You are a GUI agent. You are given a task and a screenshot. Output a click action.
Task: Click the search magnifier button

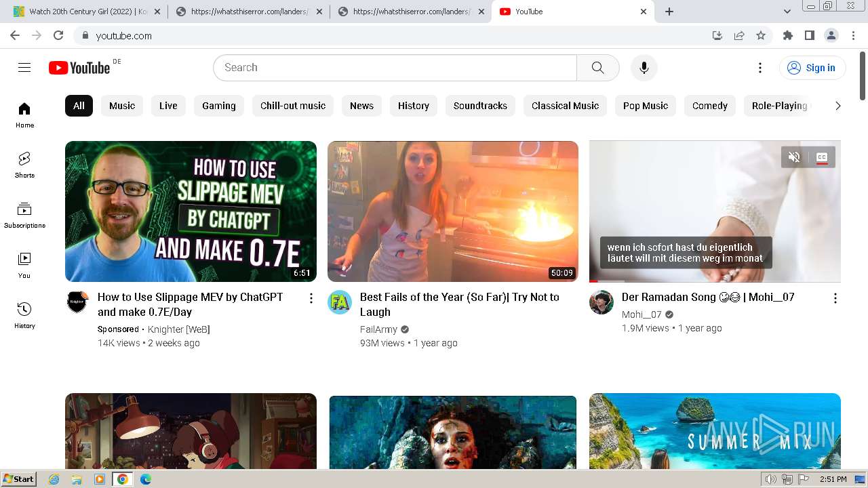597,67
